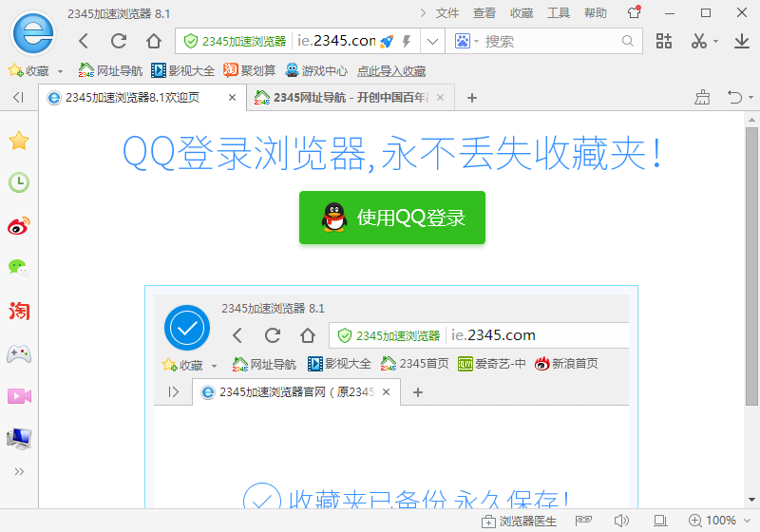Click 点此导入收藏 link
The width and height of the screenshot is (760, 532).
coord(391,71)
